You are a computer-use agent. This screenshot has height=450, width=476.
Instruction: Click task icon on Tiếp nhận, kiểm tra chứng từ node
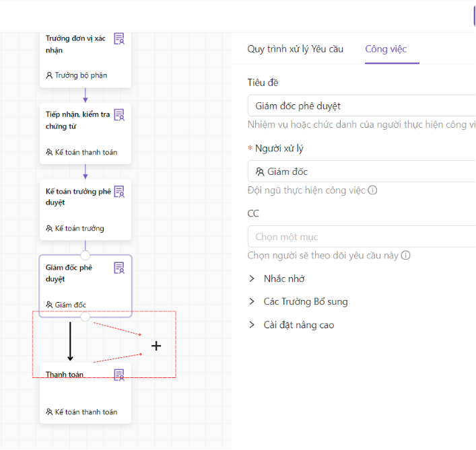point(119,115)
